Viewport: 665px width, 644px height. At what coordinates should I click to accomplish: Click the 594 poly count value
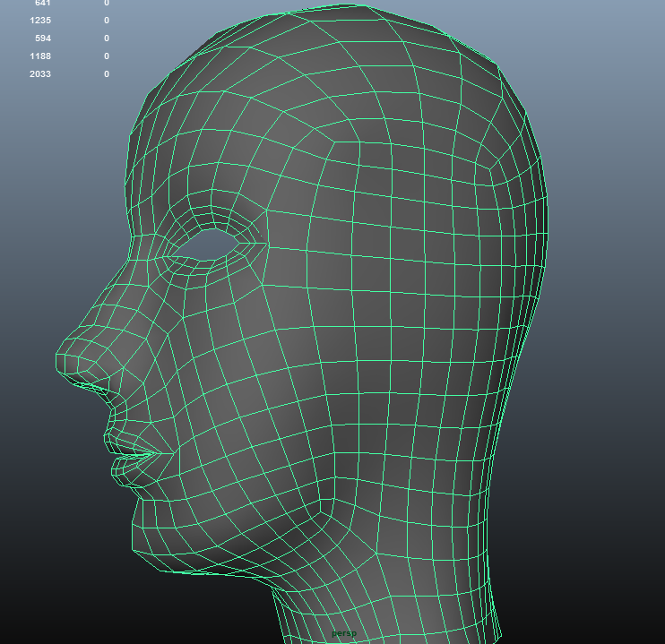(42, 38)
